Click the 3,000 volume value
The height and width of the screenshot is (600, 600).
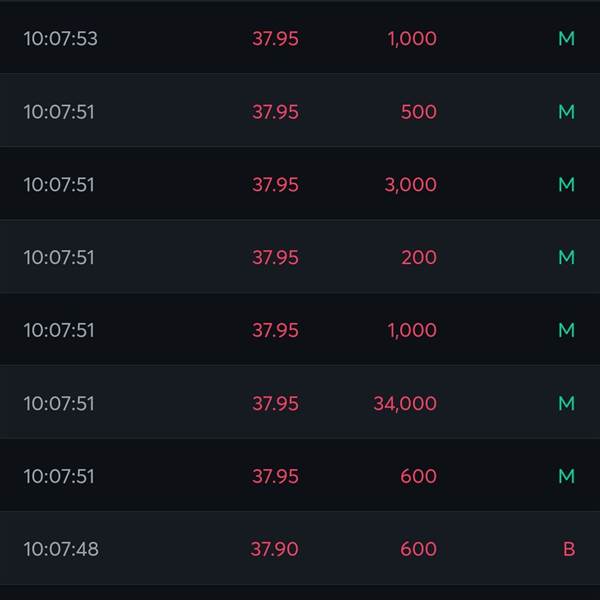pos(411,185)
